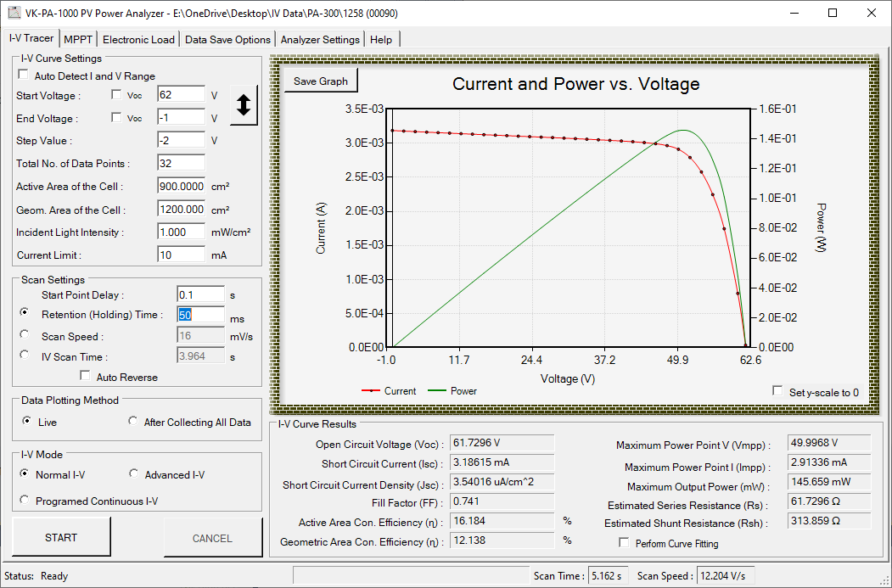The width and height of the screenshot is (892, 588).
Task: Select Programed Continuous I-V mode
Action: point(25,500)
